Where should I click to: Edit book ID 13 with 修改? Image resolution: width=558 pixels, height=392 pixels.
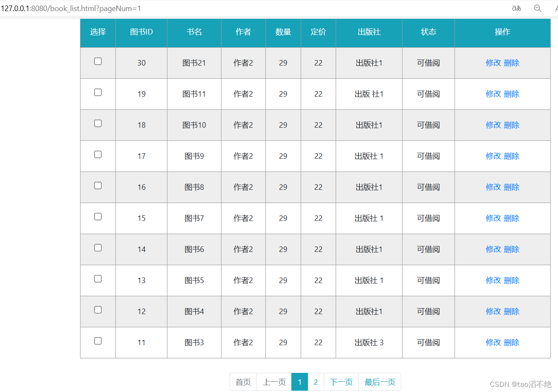coord(493,280)
